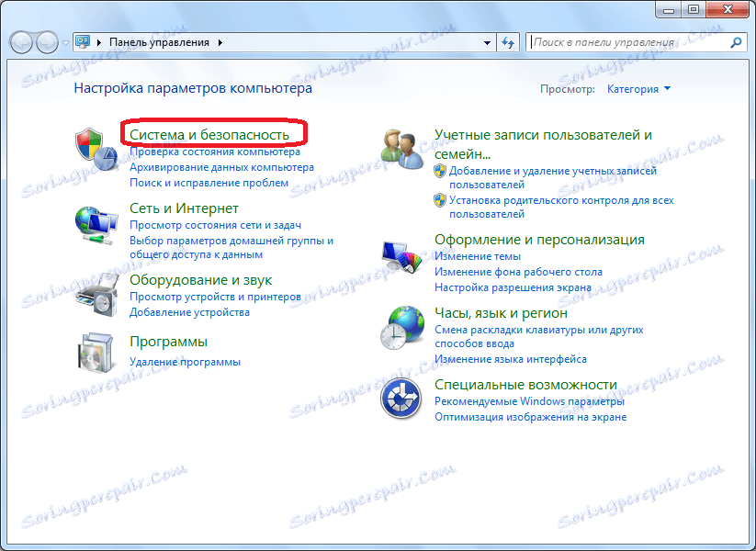
Task: Click the Hardware and Sound printer icon
Action: pyautogui.click(x=95, y=297)
